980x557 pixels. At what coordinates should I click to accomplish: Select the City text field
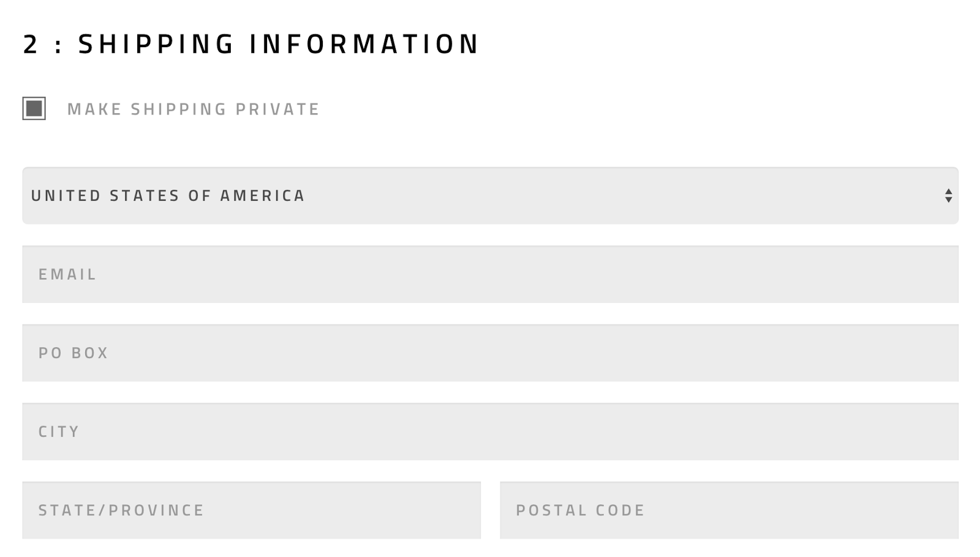tap(490, 432)
